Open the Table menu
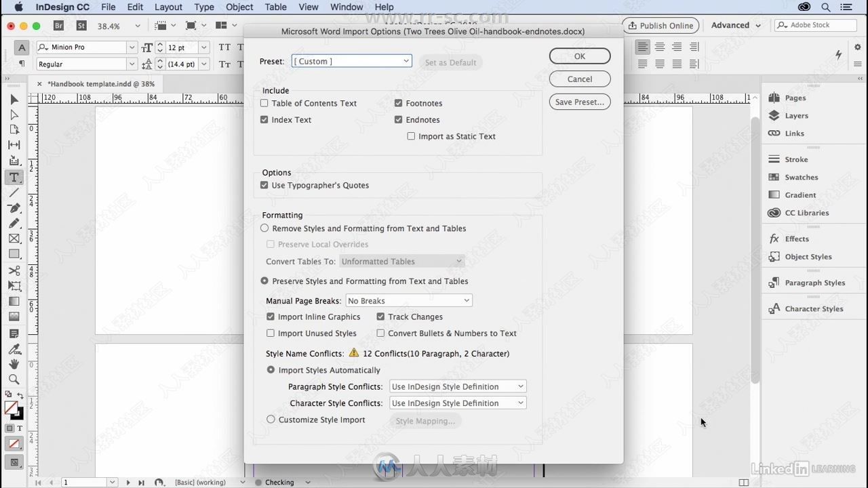Image resolution: width=868 pixels, height=488 pixels. (275, 7)
